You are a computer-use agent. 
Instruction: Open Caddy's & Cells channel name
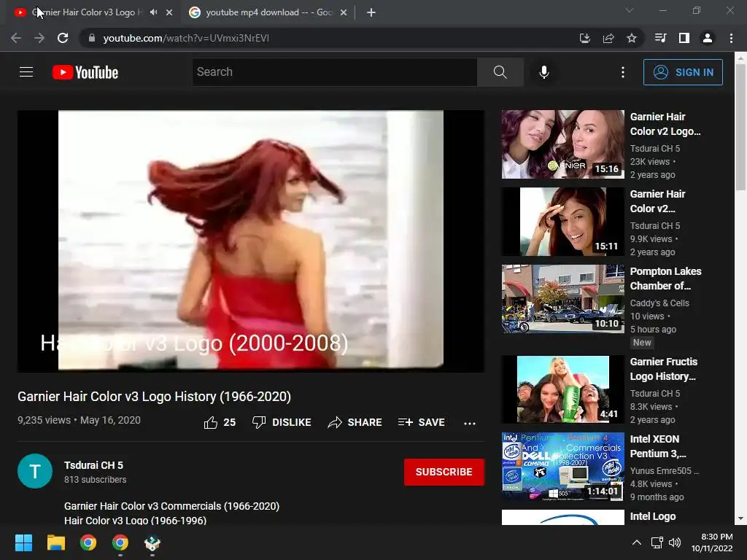(x=659, y=303)
